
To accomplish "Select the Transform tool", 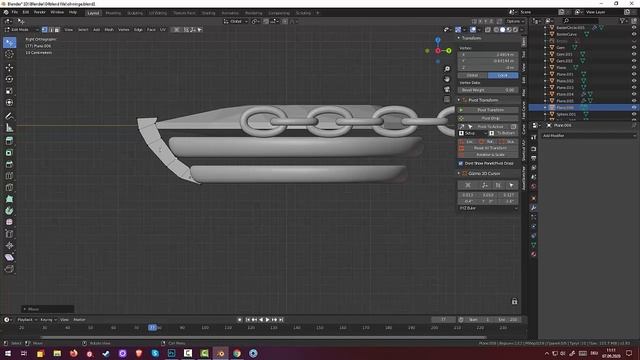I will pyautogui.click(x=9, y=102).
